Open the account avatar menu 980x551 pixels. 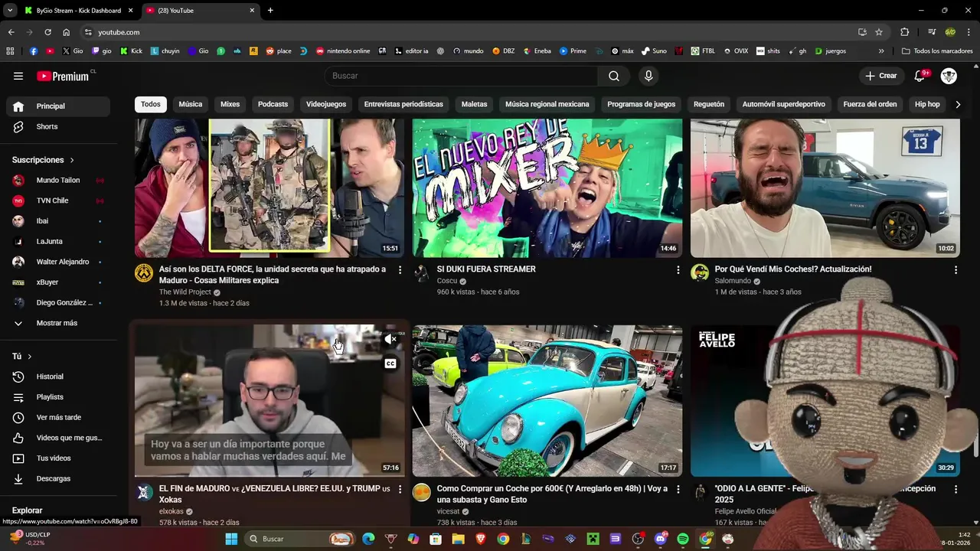click(x=949, y=76)
